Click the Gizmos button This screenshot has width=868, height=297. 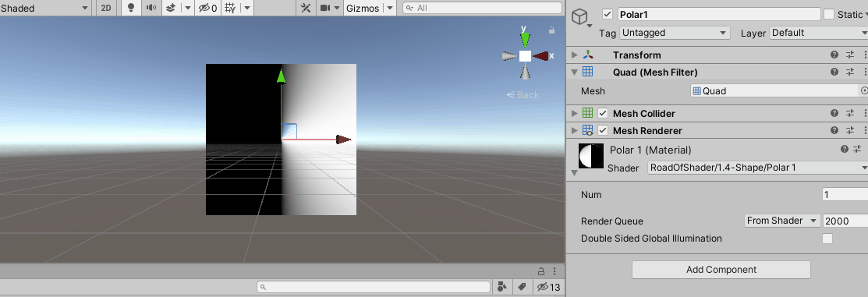point(363,8)
